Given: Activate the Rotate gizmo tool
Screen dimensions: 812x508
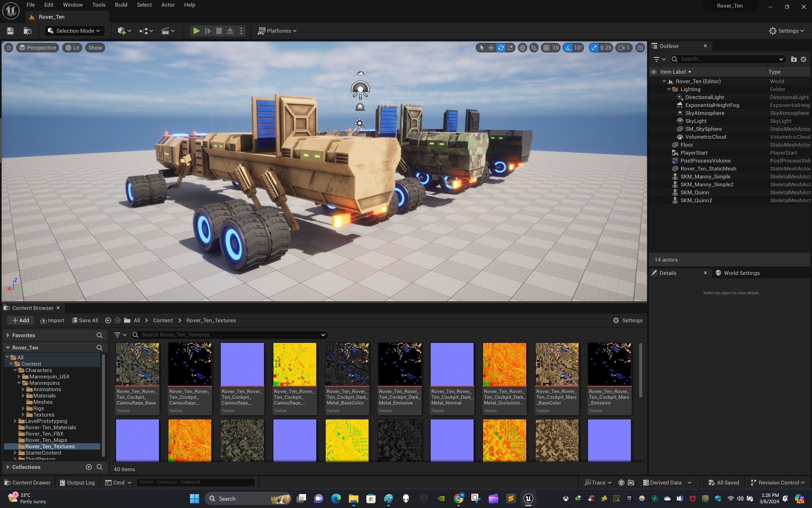Looking at the screenshot, I should click(501, 48).
